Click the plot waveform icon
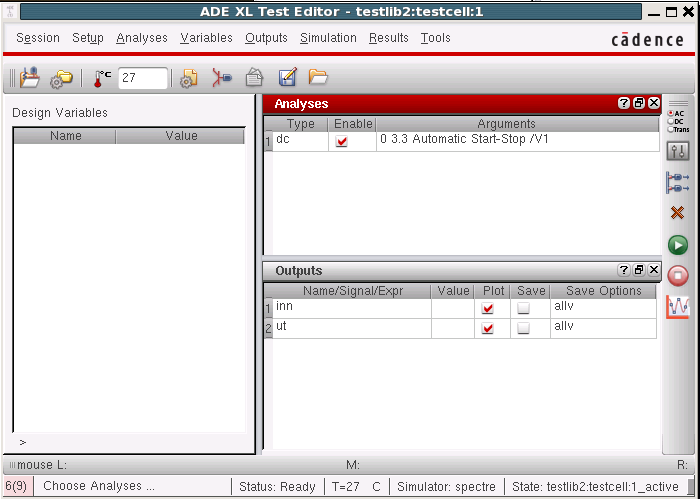Viewport: 700px width, 499px height. coord(678,307)
